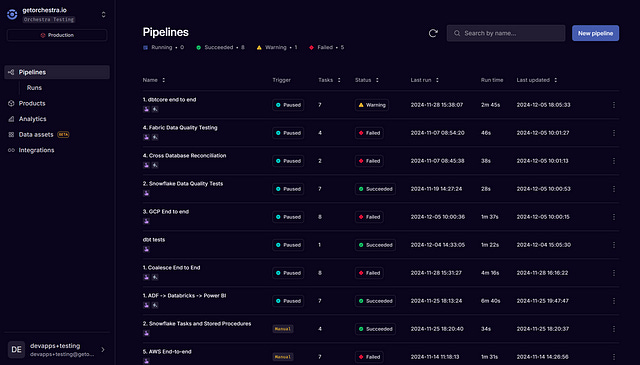Expand the getorchestra.io workspace switcher
The width and height of the screenshot is (640, 365).
click(103, 15)
